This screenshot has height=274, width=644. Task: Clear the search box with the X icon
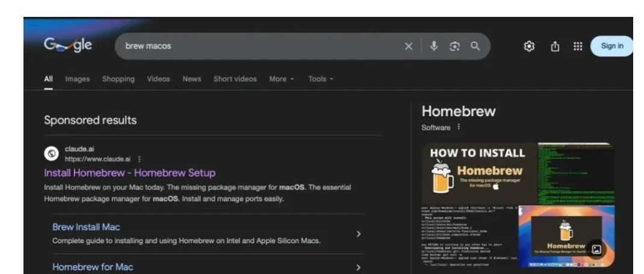point(408,46)
